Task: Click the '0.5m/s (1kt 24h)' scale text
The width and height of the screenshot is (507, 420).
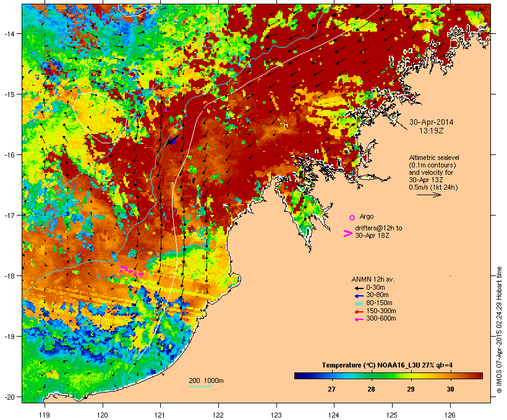Action: (433, 187)
